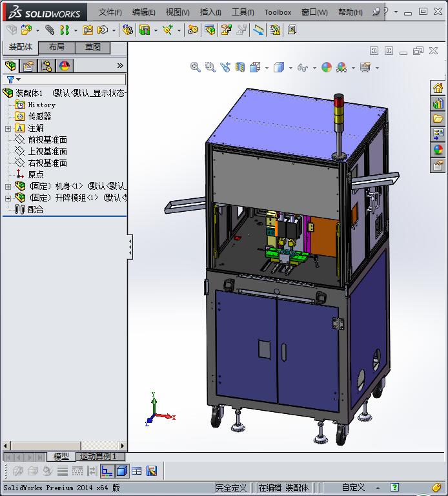This screenshot has height=496, width=448.
Task: Click the View Settings monitor icon
Action: (365, 67)
